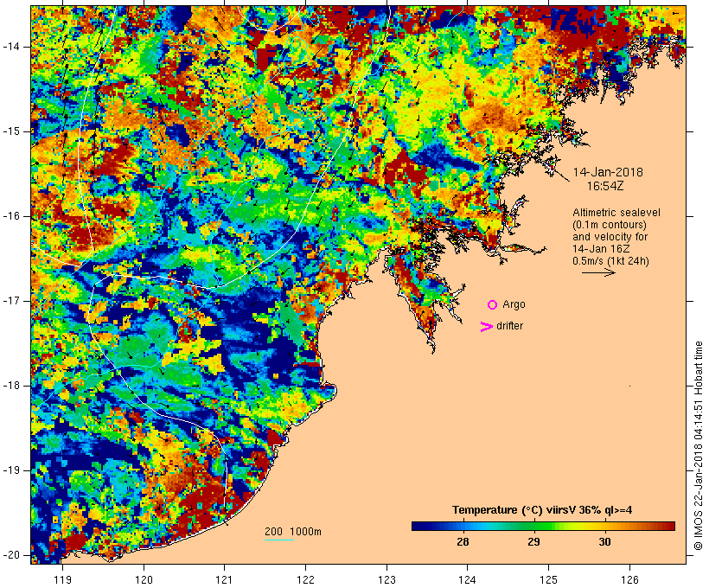
Task: Click the longitude '123' axis label
Action: point(386,579)
